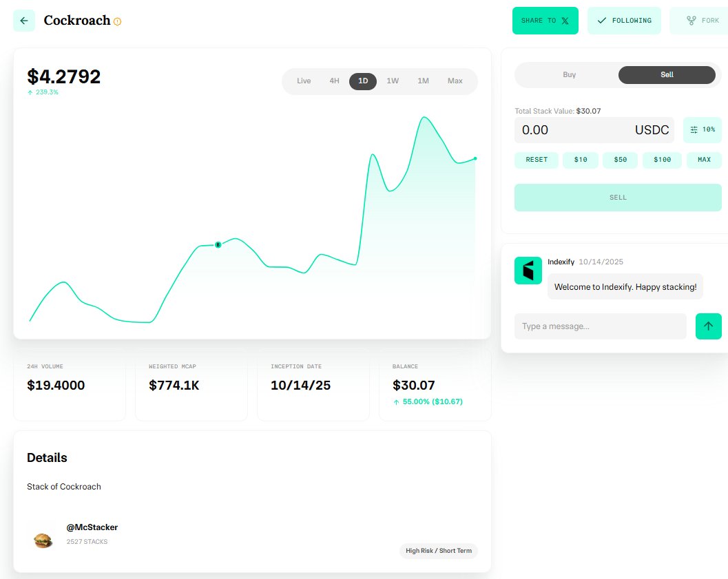This screenshot has width=728, height=579.
Task: Switch chart to Live view
Action: 304,81
